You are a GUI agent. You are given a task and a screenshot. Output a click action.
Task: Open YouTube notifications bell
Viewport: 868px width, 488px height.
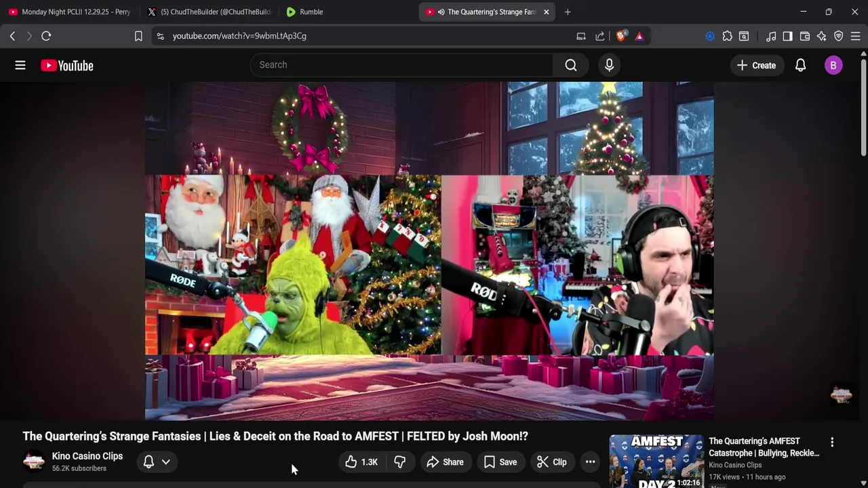[800, 65]
